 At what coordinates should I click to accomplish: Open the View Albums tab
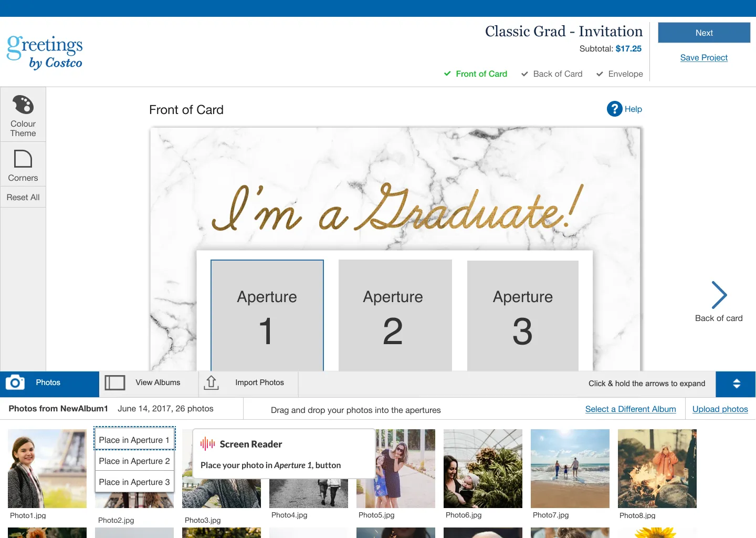click(x=149, y=384)
